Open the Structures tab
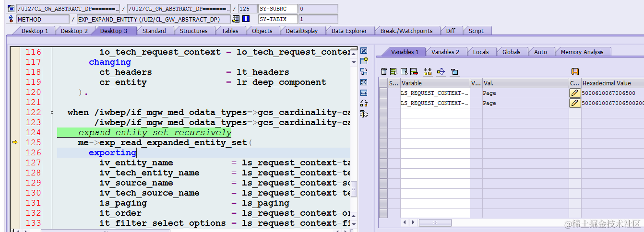The image size is (644, 232). [193, 31]
